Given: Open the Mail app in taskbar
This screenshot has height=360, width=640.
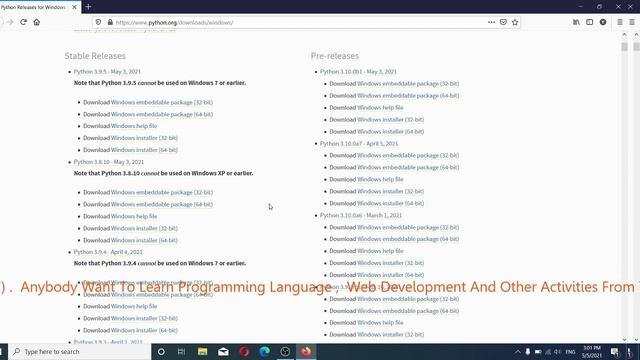Looking at the screenshot, I should click(223, 351).
